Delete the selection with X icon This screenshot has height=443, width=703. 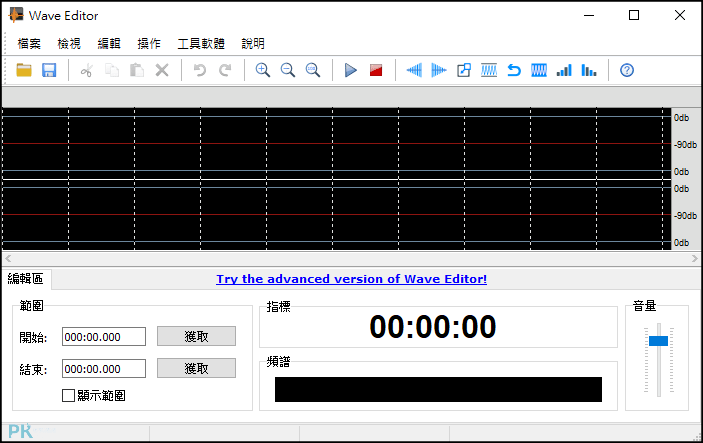click(x=162, y=70)
